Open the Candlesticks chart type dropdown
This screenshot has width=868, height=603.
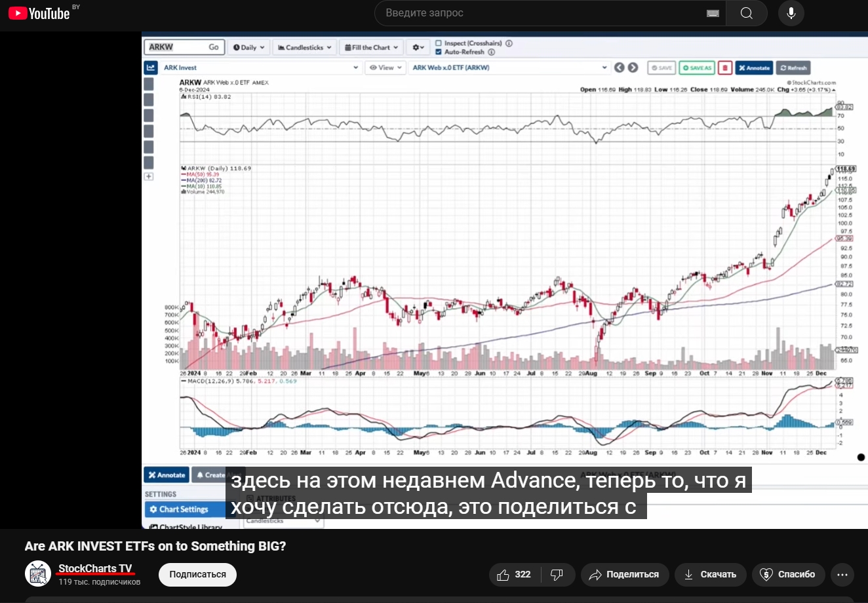click(305, 47)
